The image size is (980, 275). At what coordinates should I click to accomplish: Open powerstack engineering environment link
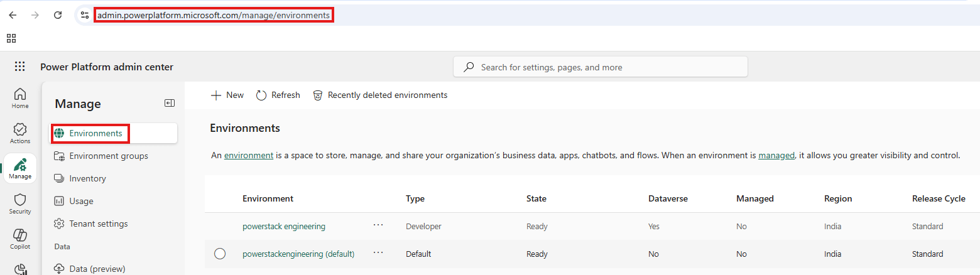click(x=284, y=226)
